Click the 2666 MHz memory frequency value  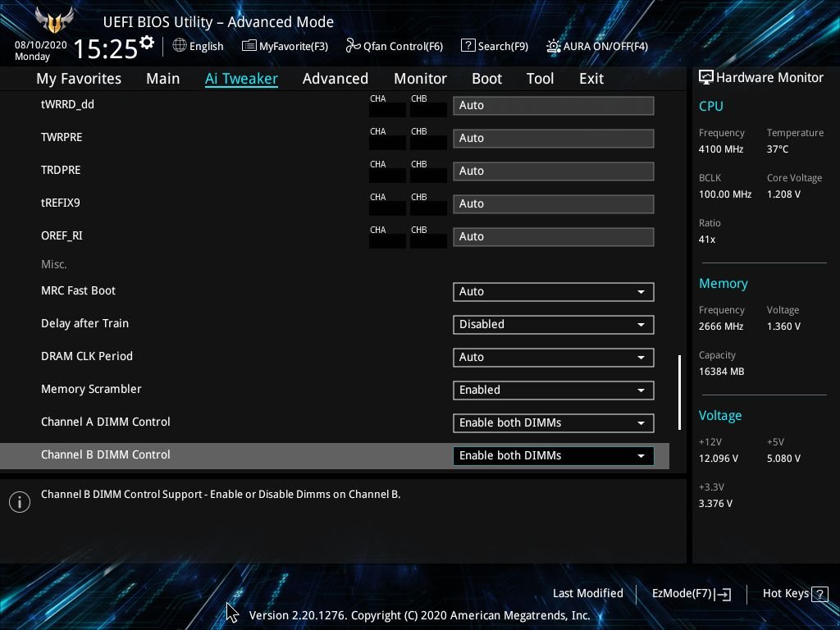click(x=721, y=326)
